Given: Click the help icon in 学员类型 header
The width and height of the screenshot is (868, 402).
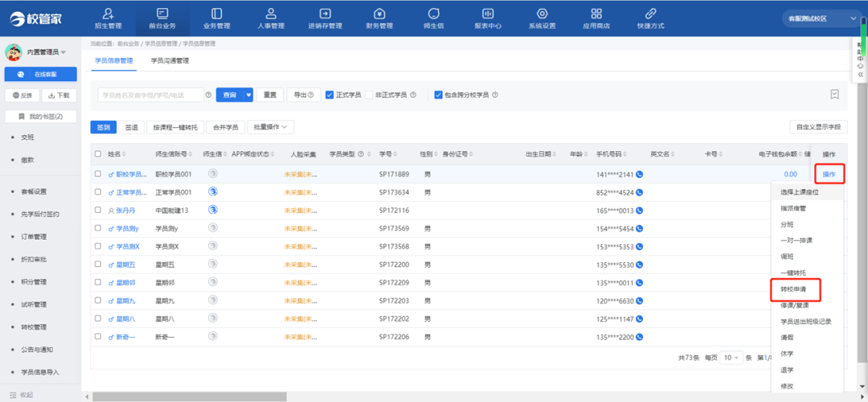Looking at the screenshot, I should [361, 154].
